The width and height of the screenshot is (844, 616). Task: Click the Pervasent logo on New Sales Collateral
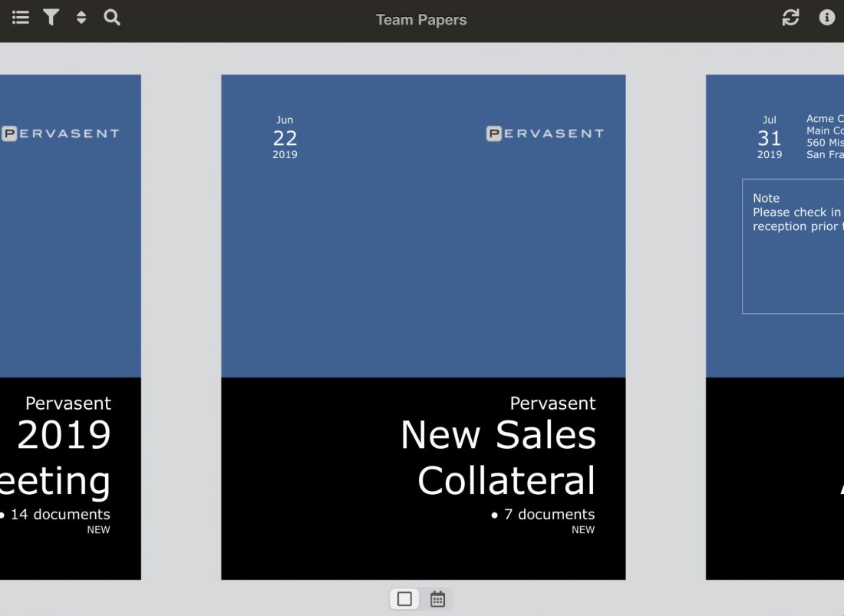coord(545,133)
